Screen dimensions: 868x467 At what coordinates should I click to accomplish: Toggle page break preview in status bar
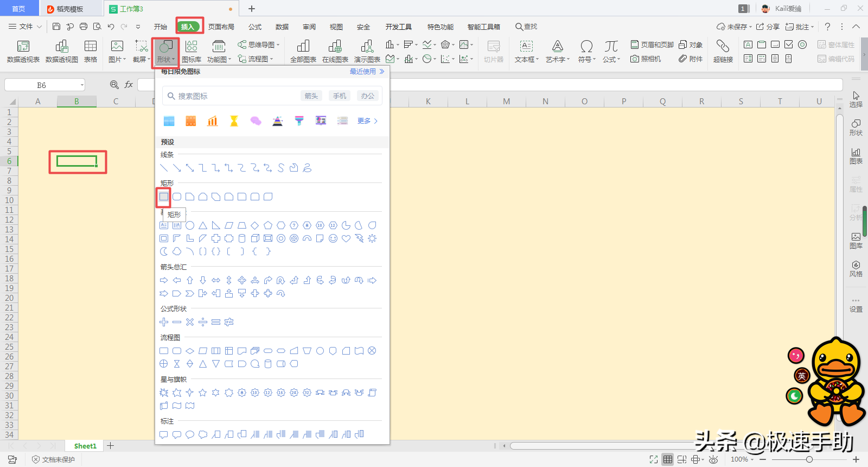click(x=682, y=459)
